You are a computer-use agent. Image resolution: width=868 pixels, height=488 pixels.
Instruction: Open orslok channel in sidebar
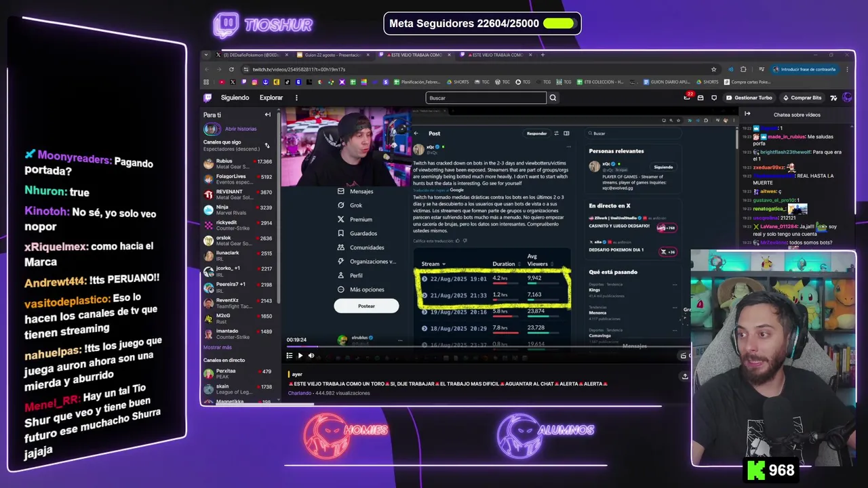[237, 241]
